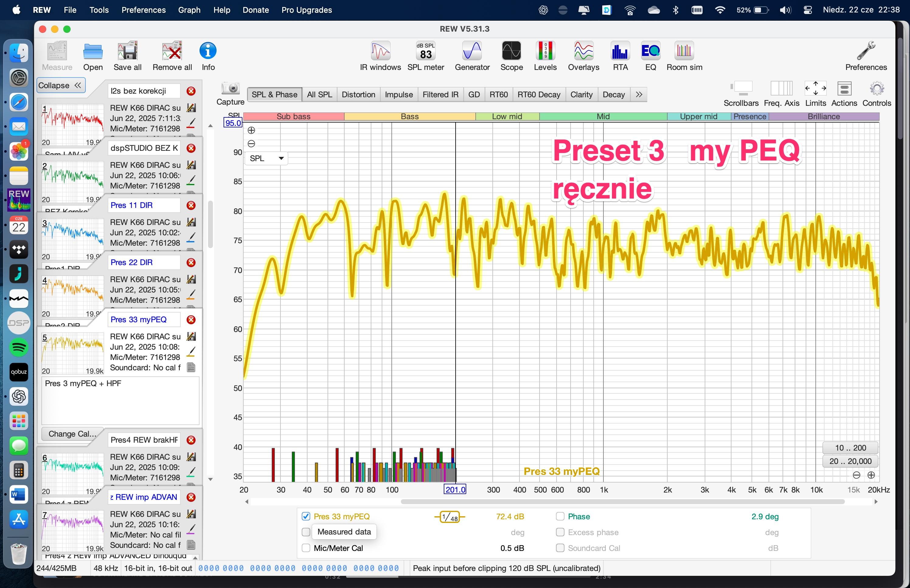Click the horizontal frequency scrollbar
This screenshot has width=910, height=588.
coord(623,501)
